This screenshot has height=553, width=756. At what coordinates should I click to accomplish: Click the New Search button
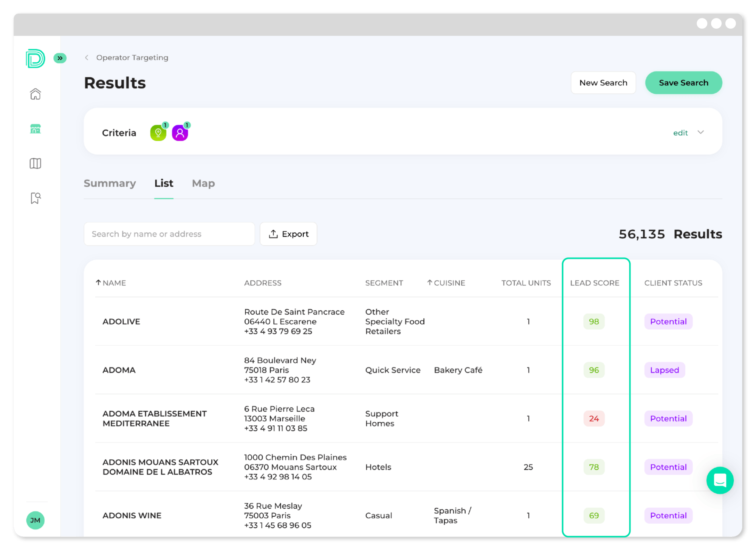[603, 83]
